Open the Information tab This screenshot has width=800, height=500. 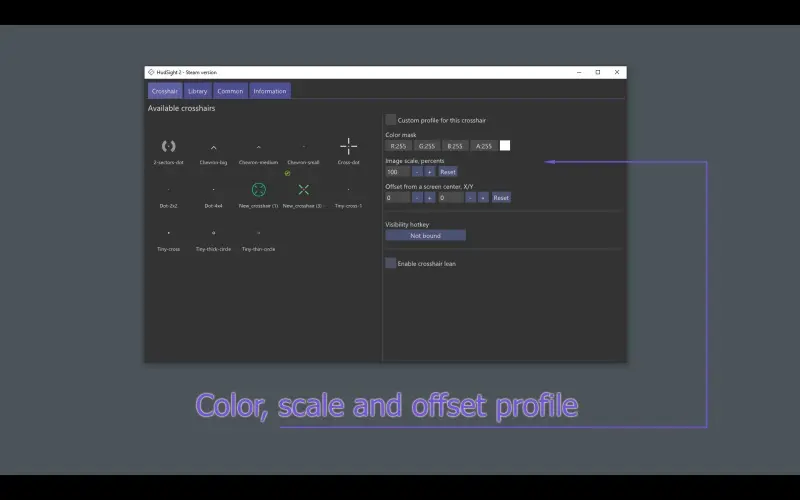coord(270,91)
